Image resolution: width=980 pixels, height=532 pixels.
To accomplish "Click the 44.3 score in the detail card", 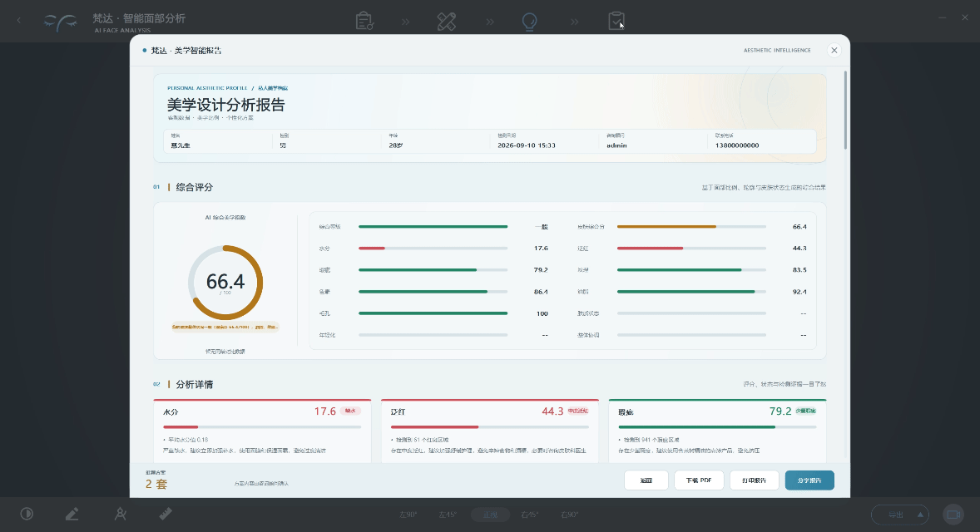I will click(x=552, y=411).
